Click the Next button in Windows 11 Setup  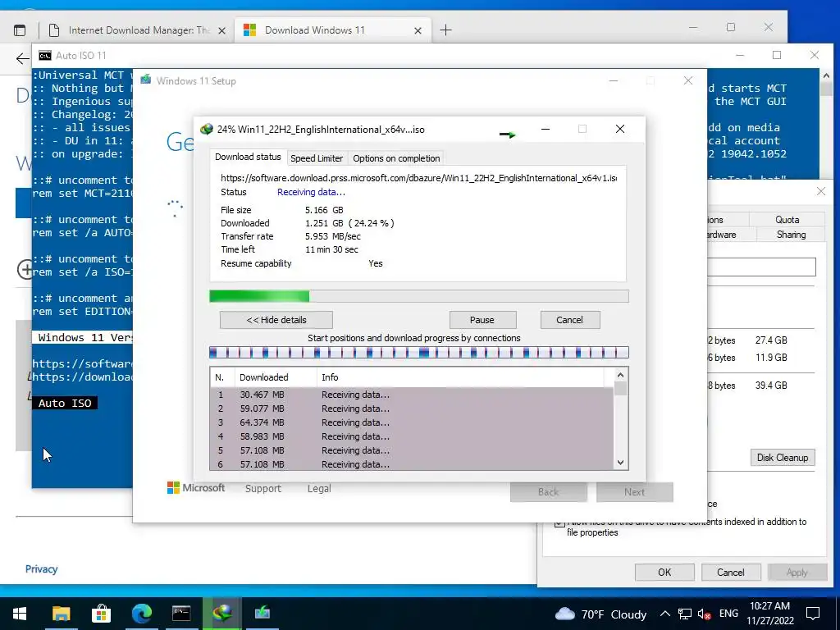pos(634,492)
